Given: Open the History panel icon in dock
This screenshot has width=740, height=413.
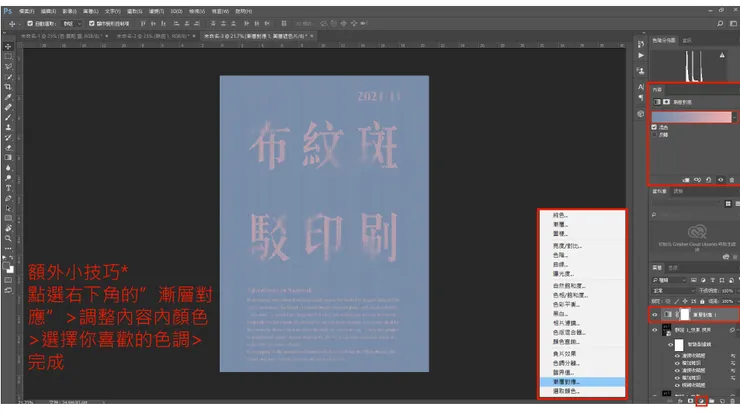Looking at the screenshot, I should point(640,44).
